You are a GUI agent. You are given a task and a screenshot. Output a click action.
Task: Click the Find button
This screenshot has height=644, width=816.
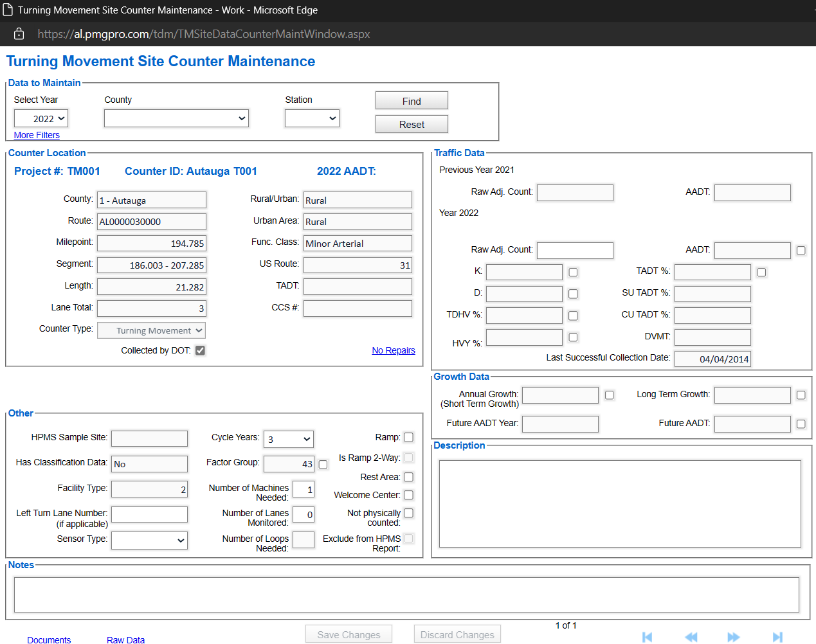click(411, 100)
